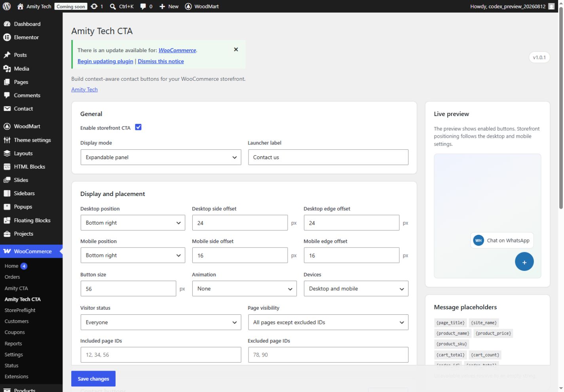Open the Devices dropdown

click(x=356, y=289)
